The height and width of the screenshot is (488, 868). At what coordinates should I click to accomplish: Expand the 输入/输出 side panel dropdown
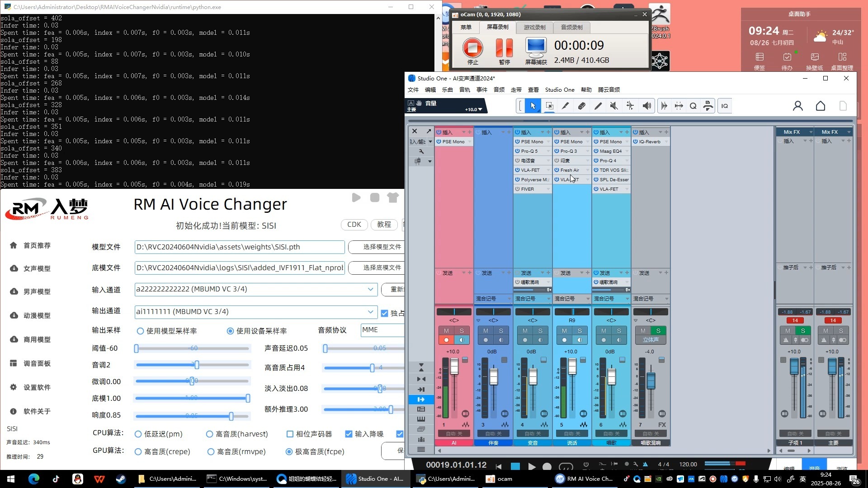[430, 141]
